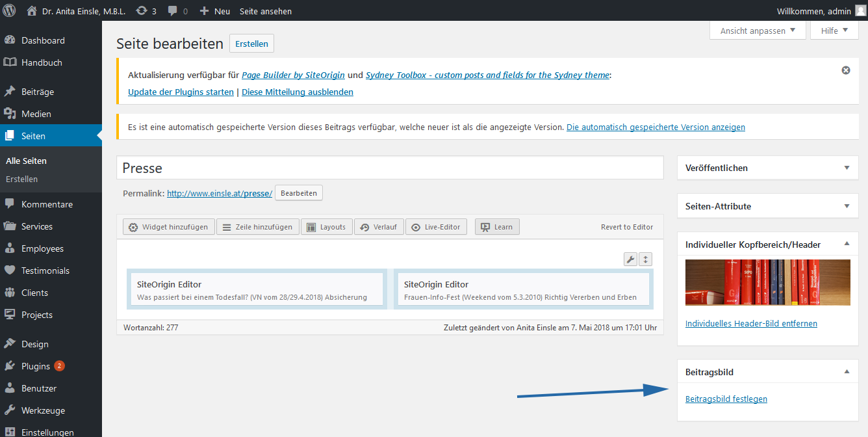Click Beitragsbild festlegen link

726,399
